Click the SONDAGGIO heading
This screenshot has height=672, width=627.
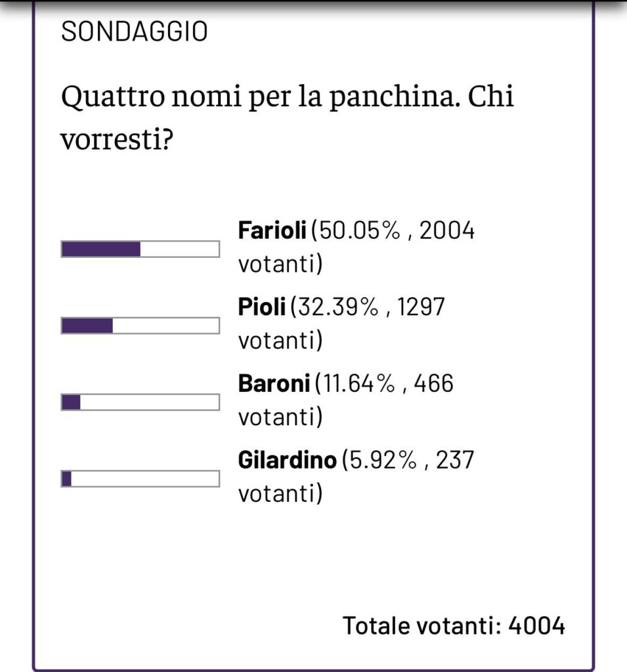134,31
